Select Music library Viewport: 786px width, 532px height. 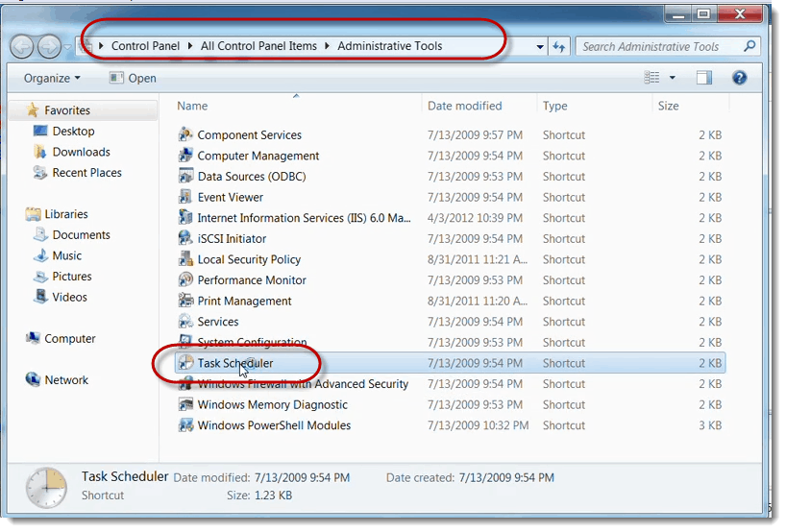pyautogui.click(x=66, y=255)
